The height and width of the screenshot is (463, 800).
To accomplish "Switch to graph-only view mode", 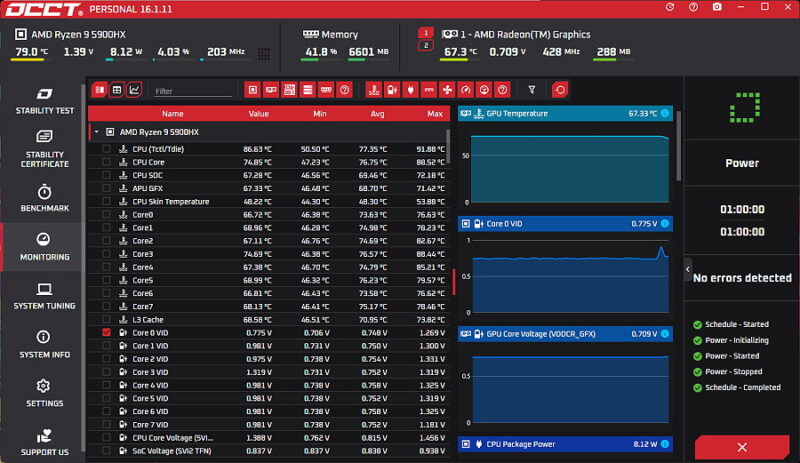I will [x=134, y=90].
